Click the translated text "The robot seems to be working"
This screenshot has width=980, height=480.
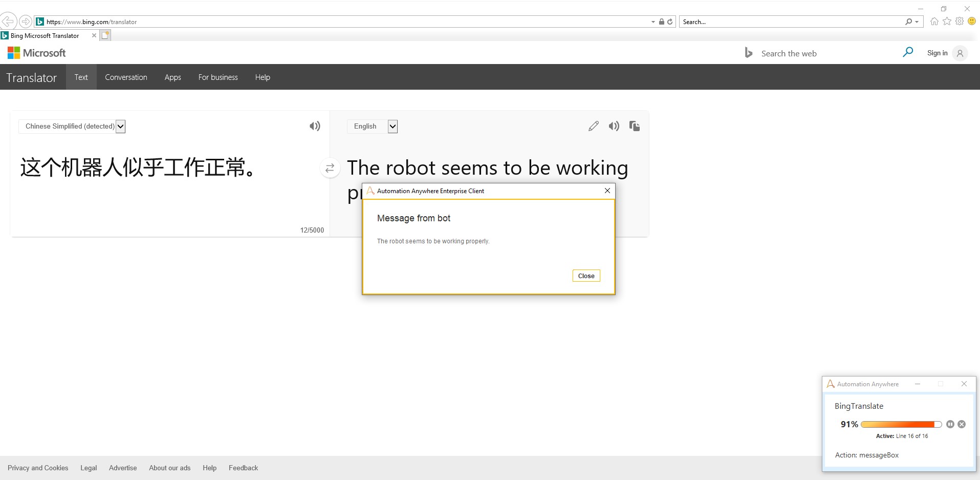[x=488, y=168]
